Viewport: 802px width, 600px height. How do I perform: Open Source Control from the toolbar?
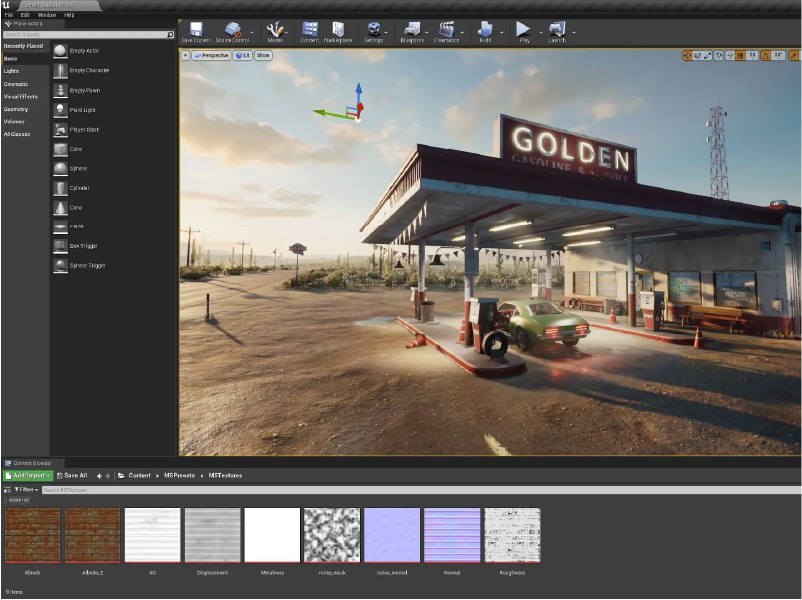point(233,30)
